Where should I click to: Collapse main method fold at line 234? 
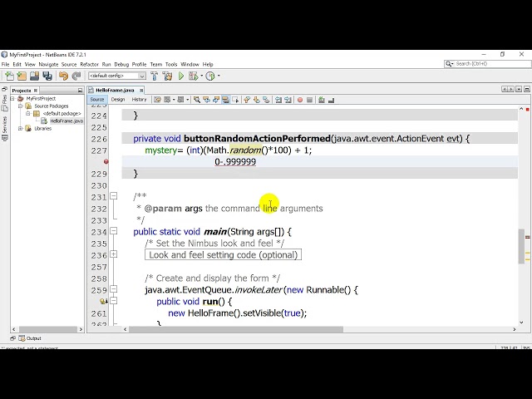pos(114,231)
